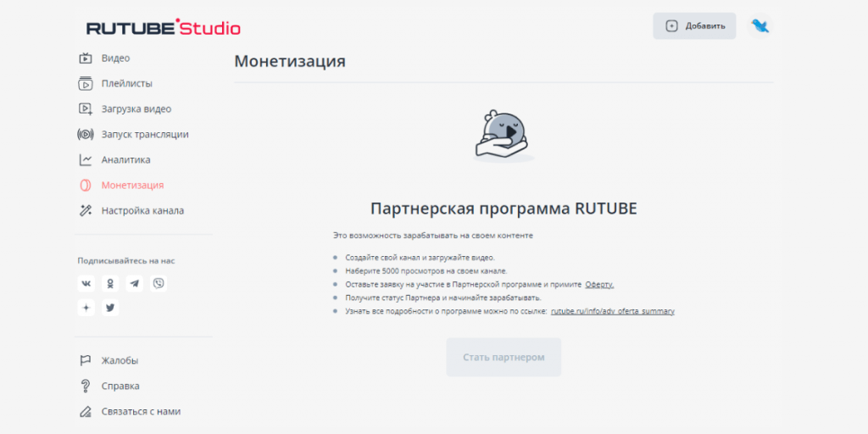Click the user avatar in the header
The height and width of the screenshot is (434, 868).
click(x=759, y=26)
